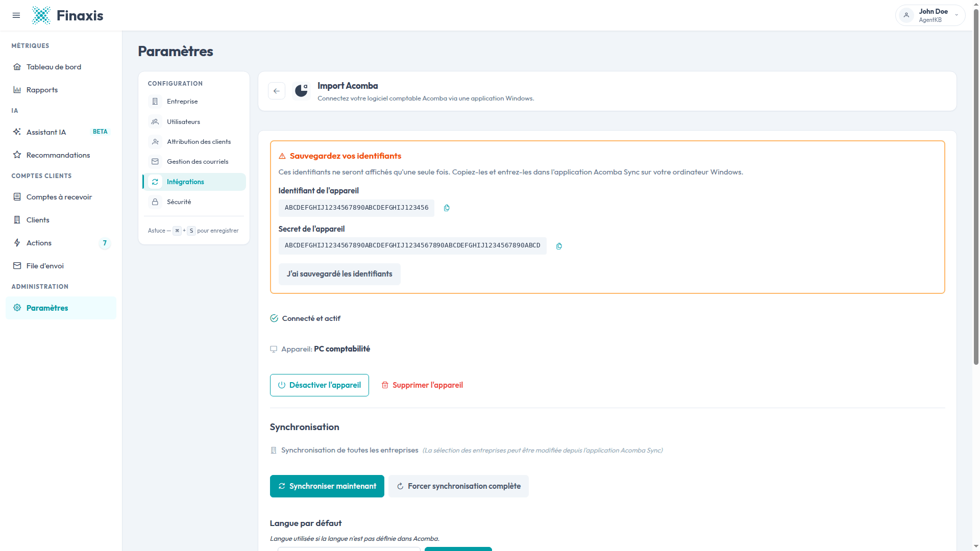The width and height of the screenshot is (980, 551).
Task: Click the Entreprise building icon
Action: [x=155, y=102]
